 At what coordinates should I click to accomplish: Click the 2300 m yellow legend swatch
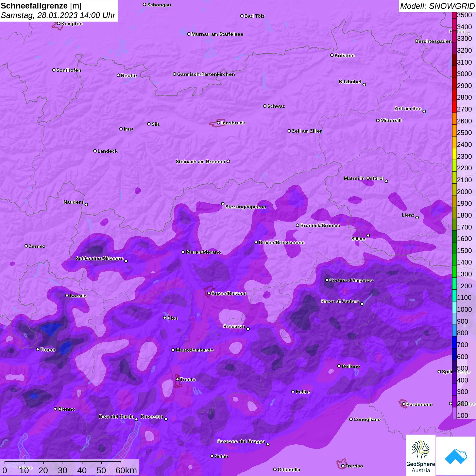pyautogui.click(x=454, y=154)
